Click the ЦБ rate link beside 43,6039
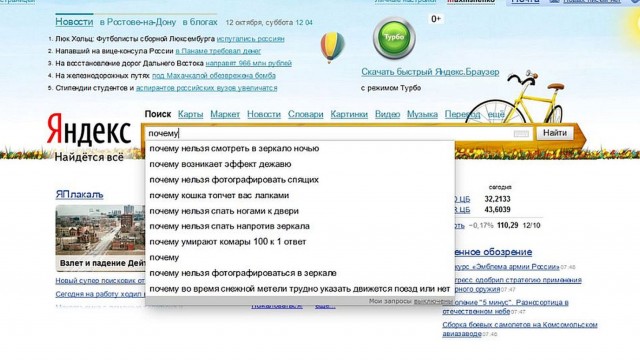640x360 pixels. (x=462, y=210)
